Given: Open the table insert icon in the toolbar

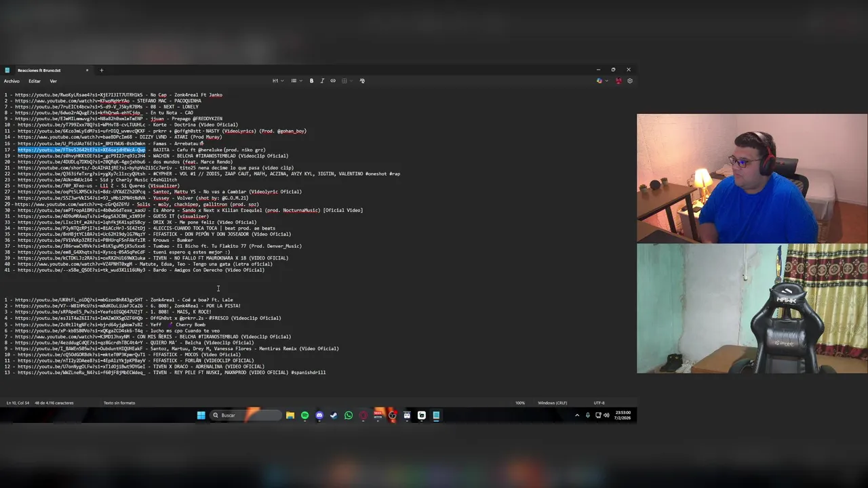Looking at the screenshot, I should (344, 81).
